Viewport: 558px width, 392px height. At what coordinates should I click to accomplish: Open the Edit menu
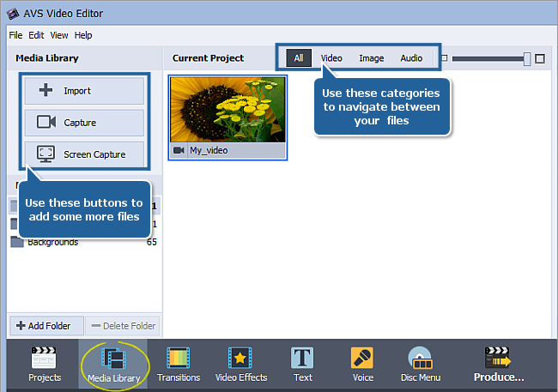[x=36, y=35]
